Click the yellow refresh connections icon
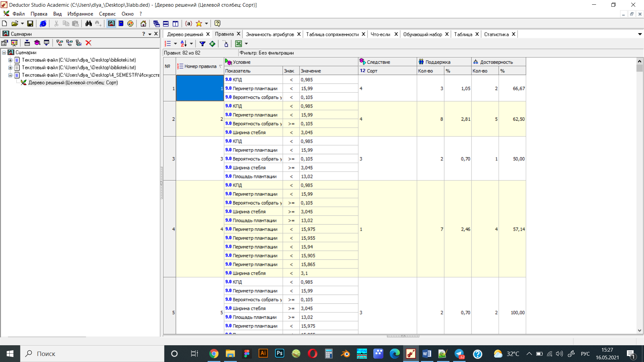 point(130,23)
